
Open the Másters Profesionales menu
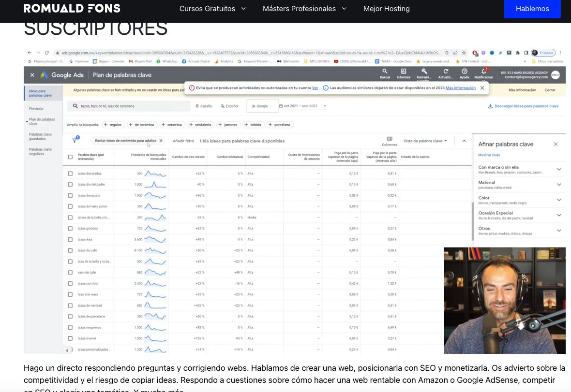click(x=304, y=9)
